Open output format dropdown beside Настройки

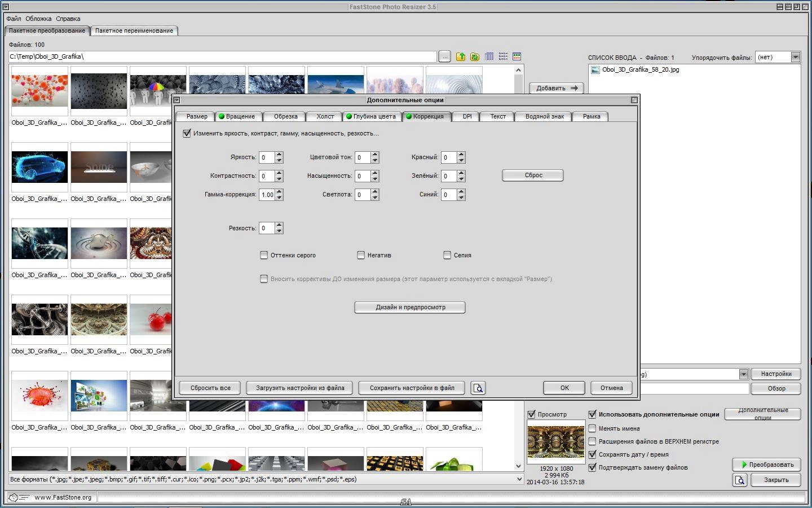point(743,374)
